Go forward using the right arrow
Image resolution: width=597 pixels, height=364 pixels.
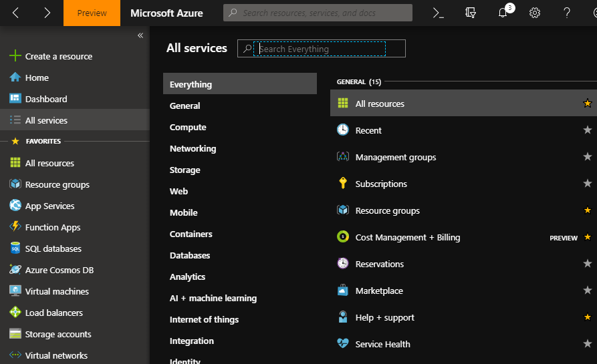(x=47, y=13)
